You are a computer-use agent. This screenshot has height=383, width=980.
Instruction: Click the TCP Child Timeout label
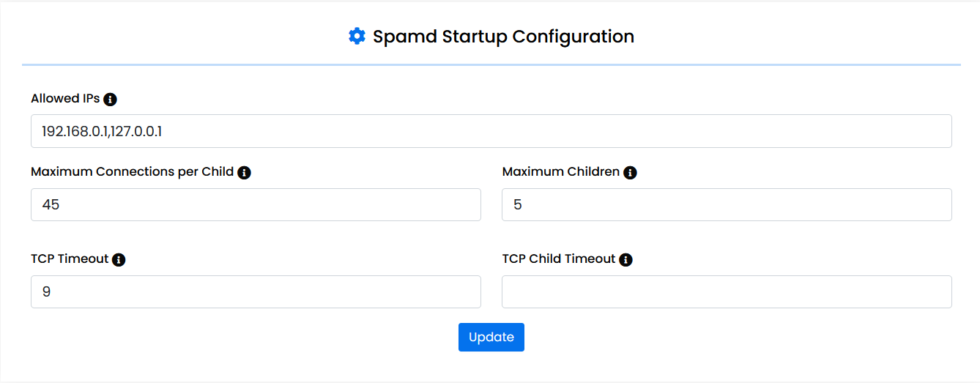pos(559,259)
